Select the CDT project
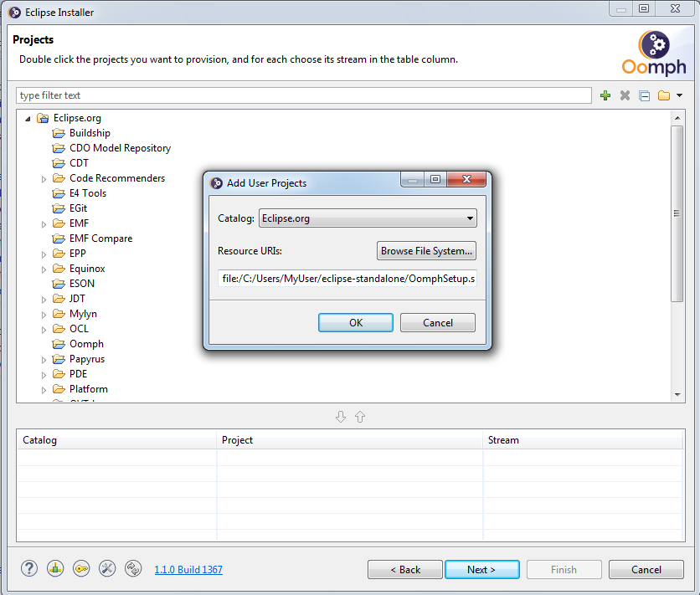Image resolution: width=700 pixels, height=595 pixels. 79,163
